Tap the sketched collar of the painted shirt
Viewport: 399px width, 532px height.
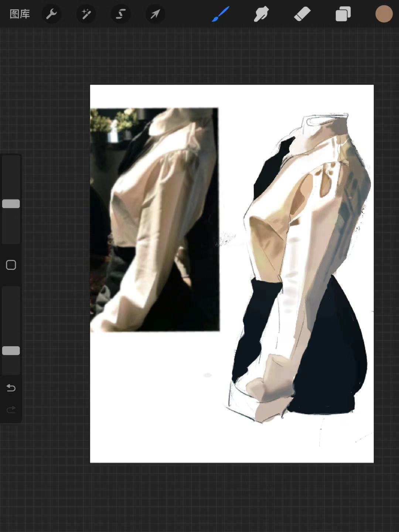[x=325, y=122]
